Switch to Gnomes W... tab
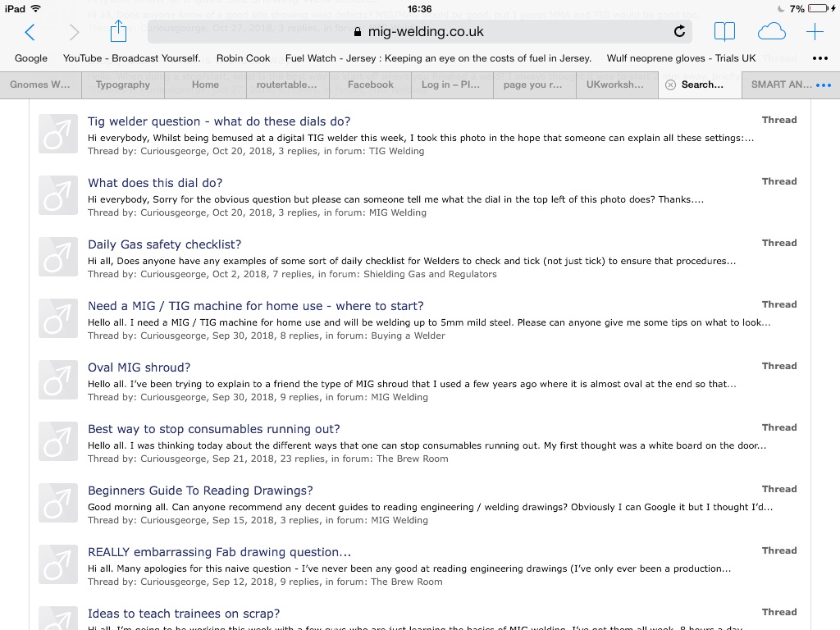This screenshot has width=840, height=630. click(x=40, y=84)
